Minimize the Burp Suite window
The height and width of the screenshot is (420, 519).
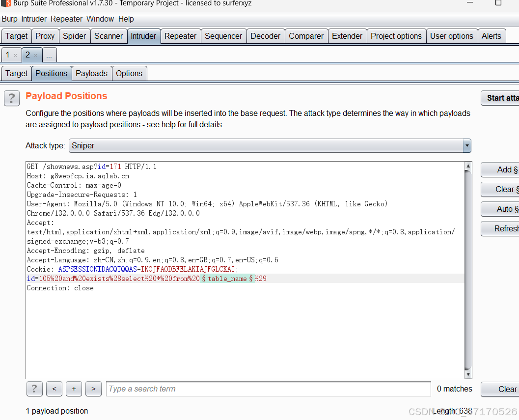[469, 2]
